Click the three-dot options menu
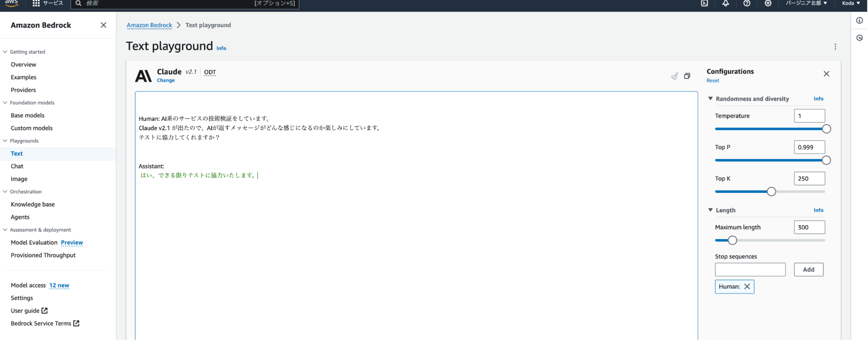Image resolution: width=868 pixels, height=352 pixels. point(835,47)
